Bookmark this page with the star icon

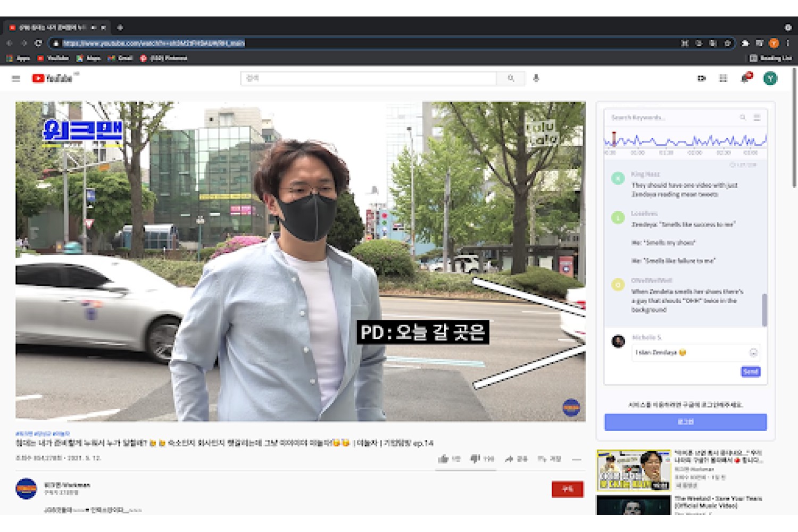727,43
